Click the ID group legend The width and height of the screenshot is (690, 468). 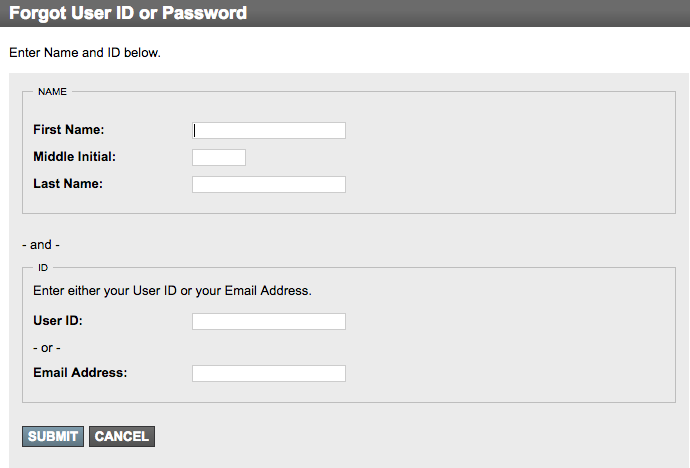click(43, 267)
